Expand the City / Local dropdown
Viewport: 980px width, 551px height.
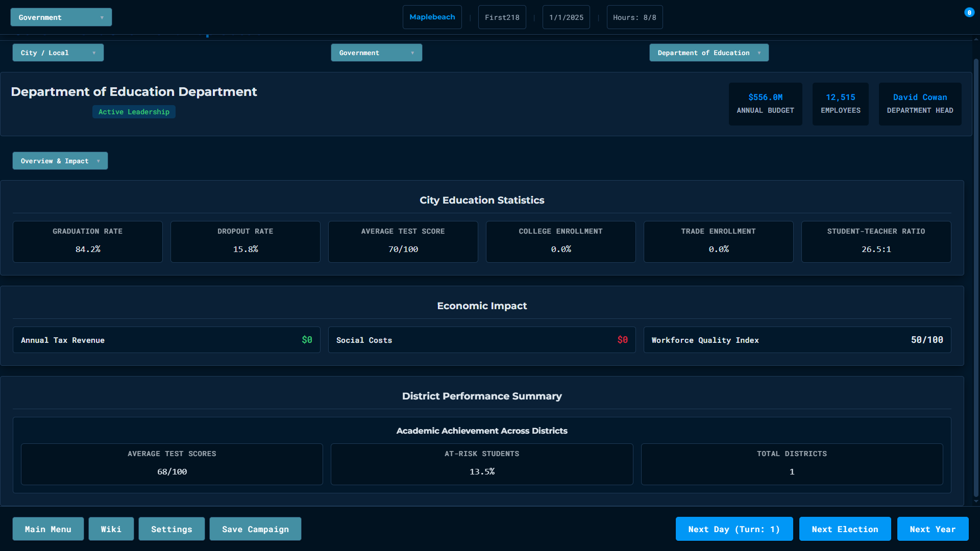tap(58, 53)
